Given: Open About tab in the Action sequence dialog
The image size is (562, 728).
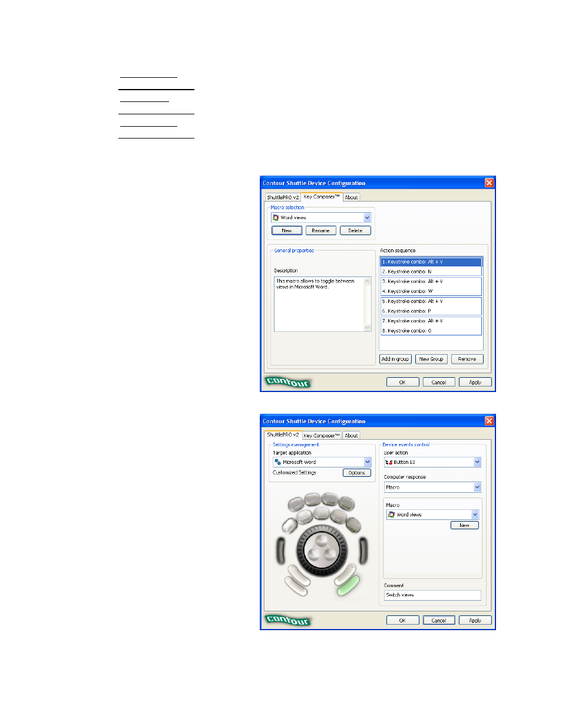Looking at the screenshot, I should (351, 197).
